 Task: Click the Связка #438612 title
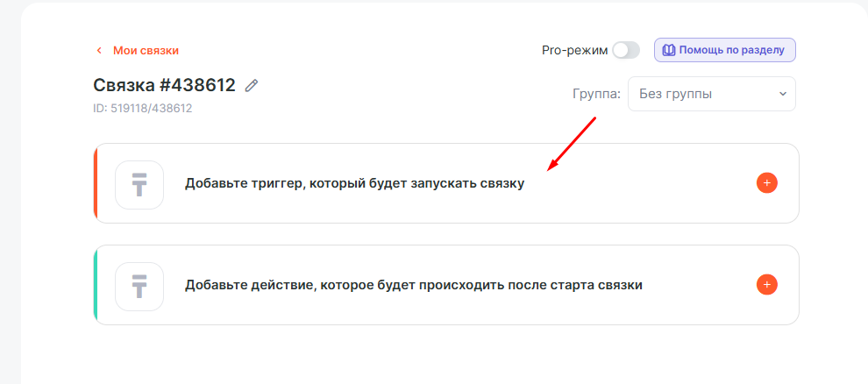(x=164, y=85)
